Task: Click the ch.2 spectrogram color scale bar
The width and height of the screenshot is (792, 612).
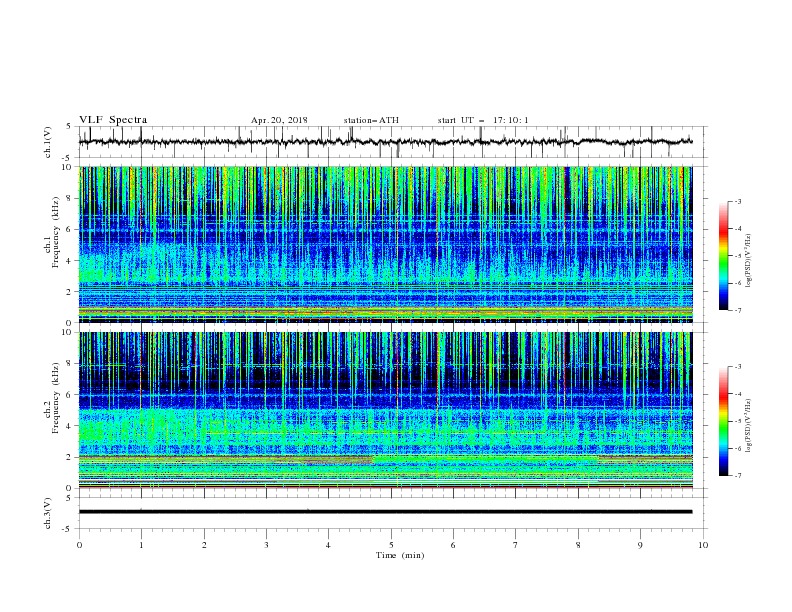Action: (724, 421)
